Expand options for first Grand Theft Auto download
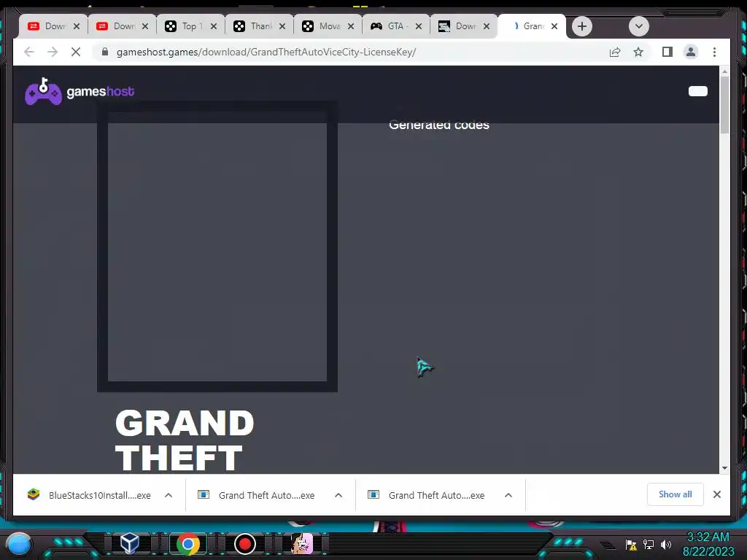The width and height of the screenshot is (747, 560). tap(338, 495)
